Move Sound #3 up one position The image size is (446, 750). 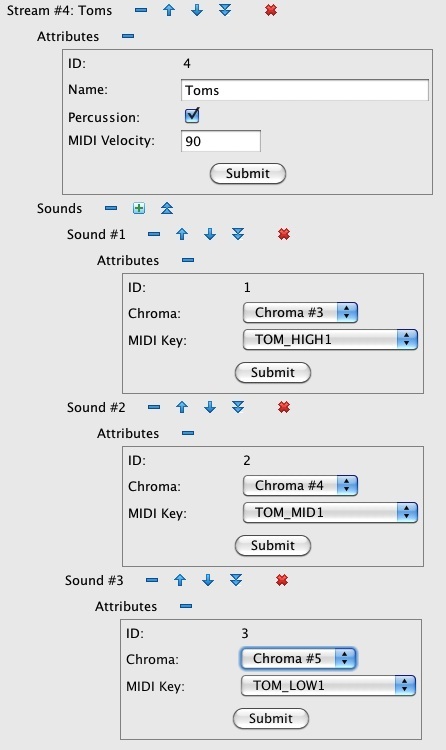(x=180, y=580)
